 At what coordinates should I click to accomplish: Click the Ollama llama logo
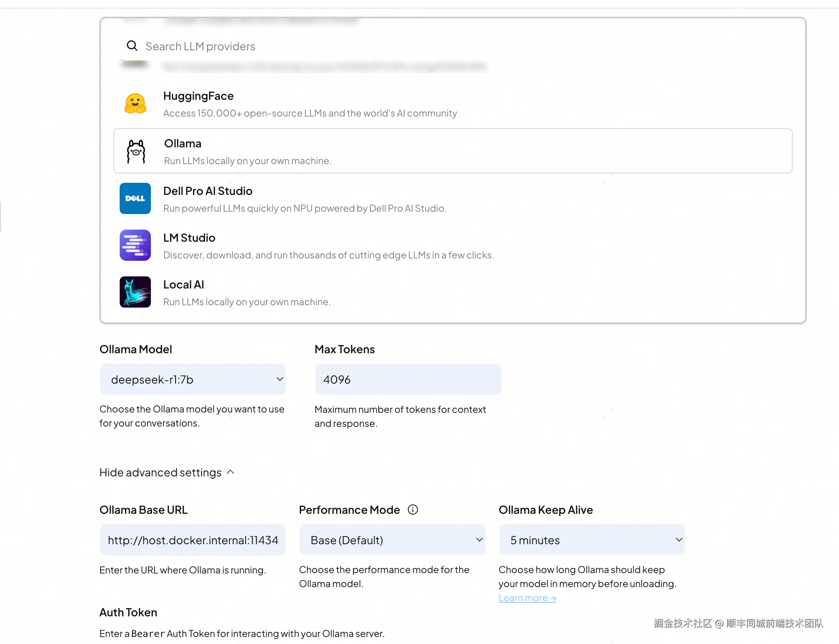136,152
